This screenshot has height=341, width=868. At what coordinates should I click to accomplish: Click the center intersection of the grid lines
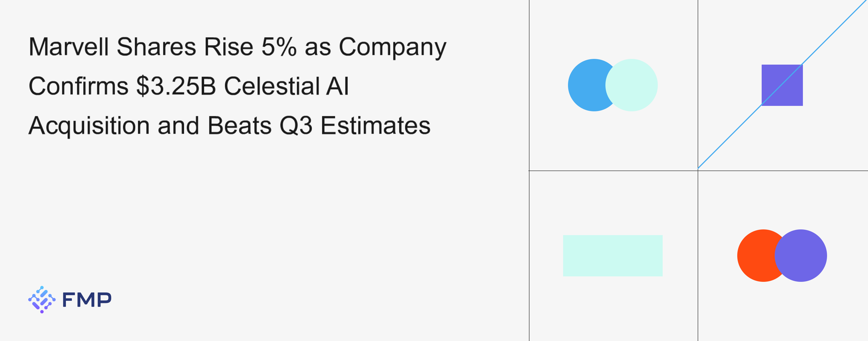click(x=698, y=171)
